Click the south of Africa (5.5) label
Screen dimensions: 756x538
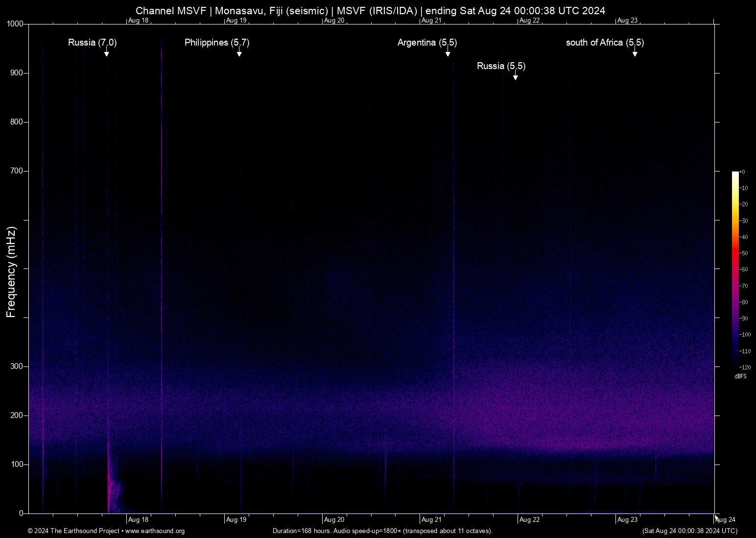605,43
